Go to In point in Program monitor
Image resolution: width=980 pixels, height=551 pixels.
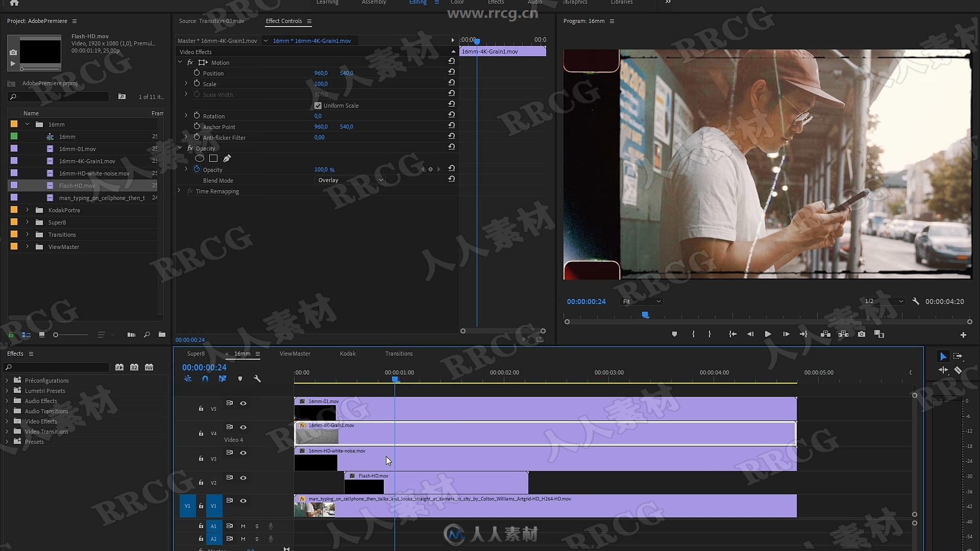(732, 334)
